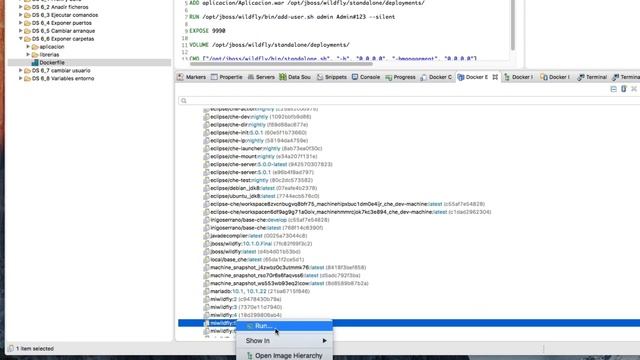
Task: Switch to the Servers tab
Action: [x=261, y=77]
